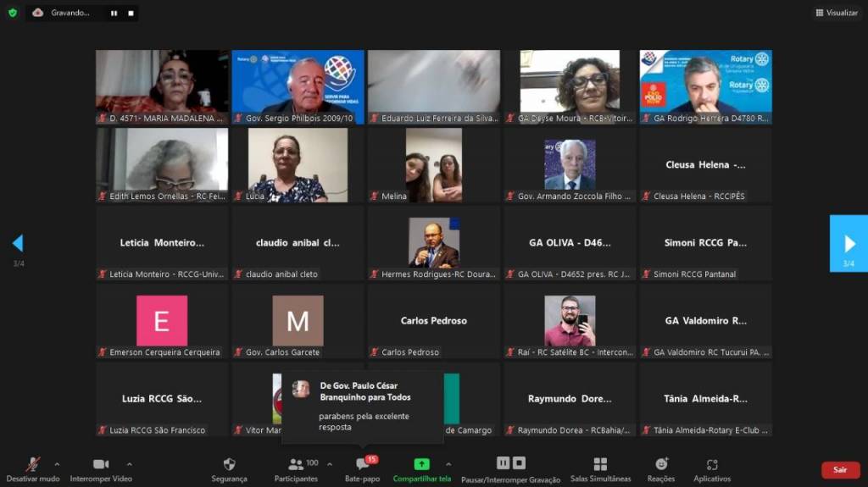Expand audio options arrow beside microphone

(x=57, y=464)
